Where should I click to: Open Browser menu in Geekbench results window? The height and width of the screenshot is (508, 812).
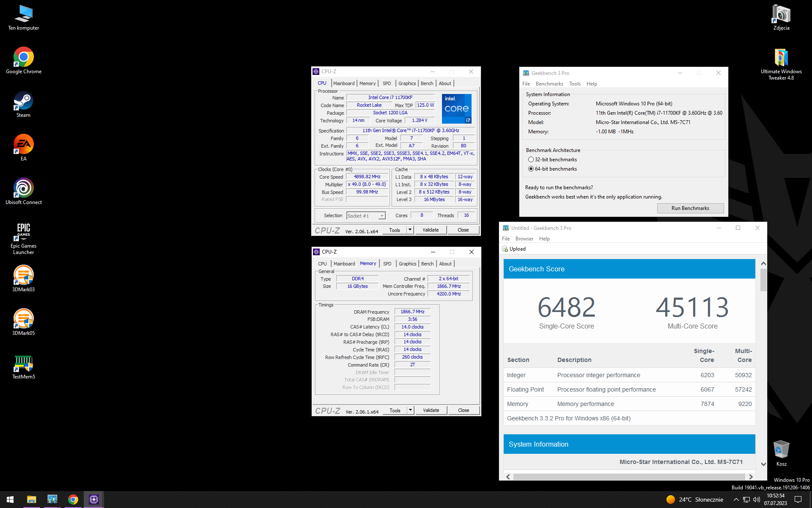coord(524,239)
